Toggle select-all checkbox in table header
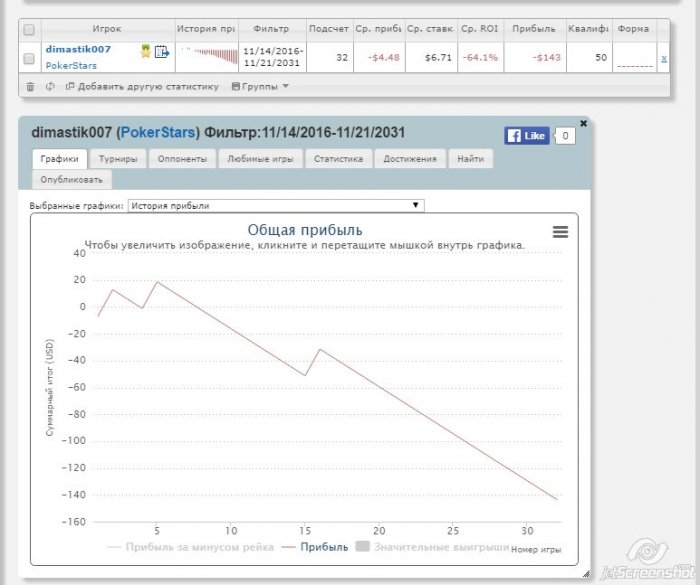The height and width of the screenshot is (585, 700). pyautogui.click(x=29, y=29)
